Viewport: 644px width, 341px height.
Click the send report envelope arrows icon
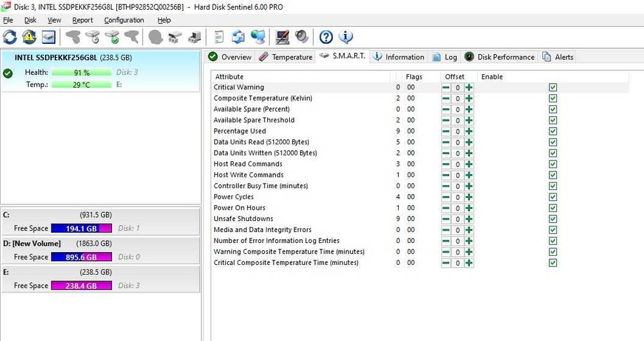click(238, 37)
